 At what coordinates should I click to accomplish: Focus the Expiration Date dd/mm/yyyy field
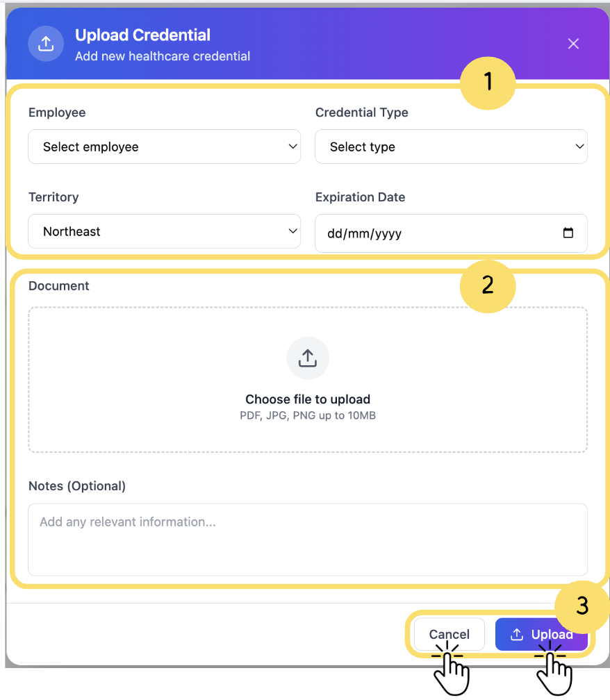(438, 233)
